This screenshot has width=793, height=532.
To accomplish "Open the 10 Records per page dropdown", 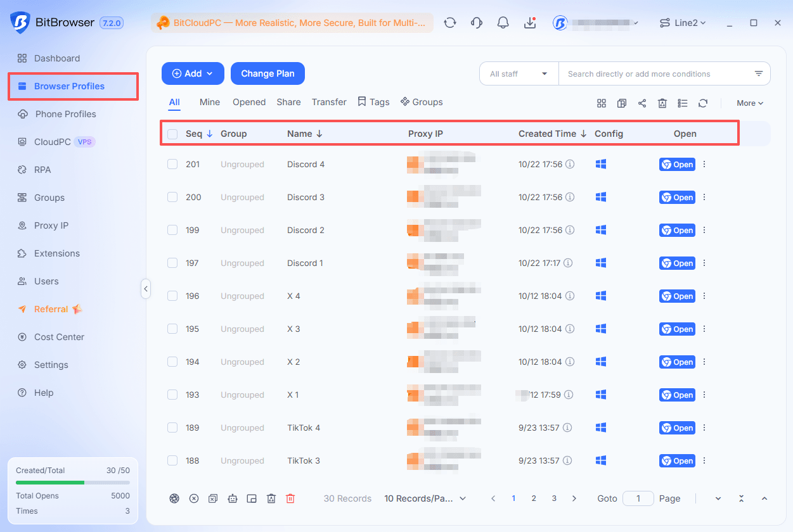I will click(425, 498).
